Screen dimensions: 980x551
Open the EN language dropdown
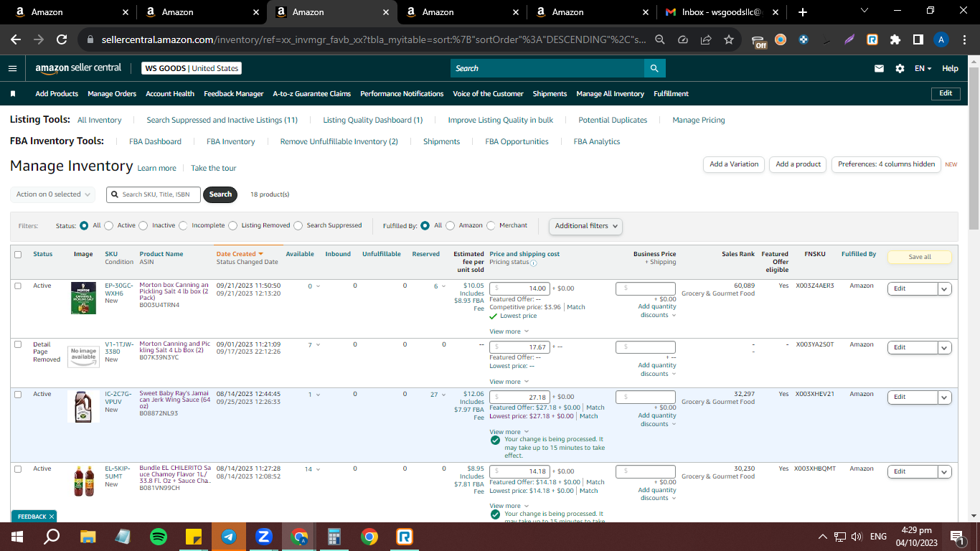[x=923, y=68]
